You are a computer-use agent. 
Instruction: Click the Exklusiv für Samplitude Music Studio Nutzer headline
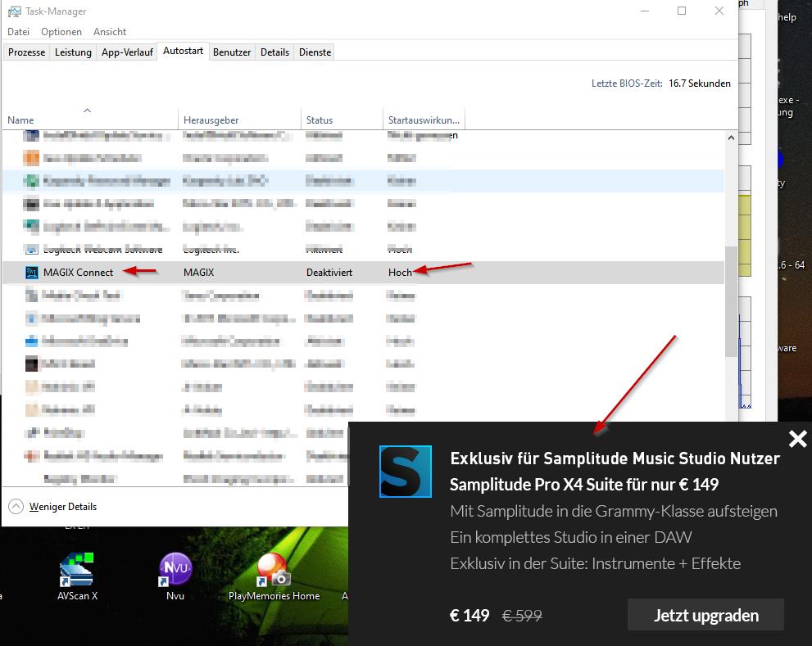(615, 459)
